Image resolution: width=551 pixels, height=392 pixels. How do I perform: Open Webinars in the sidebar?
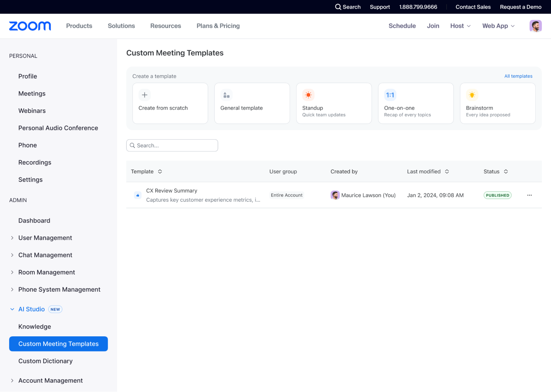coord(32,111)
